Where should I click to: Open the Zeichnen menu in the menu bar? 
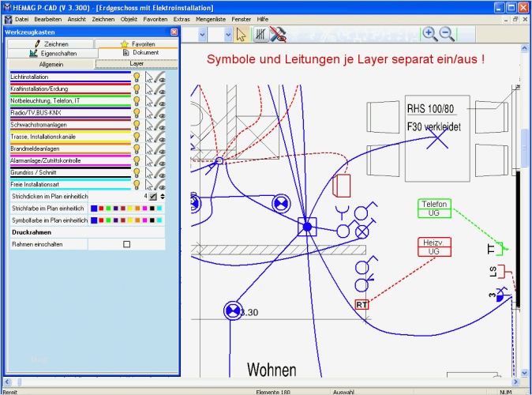point(103,20)
